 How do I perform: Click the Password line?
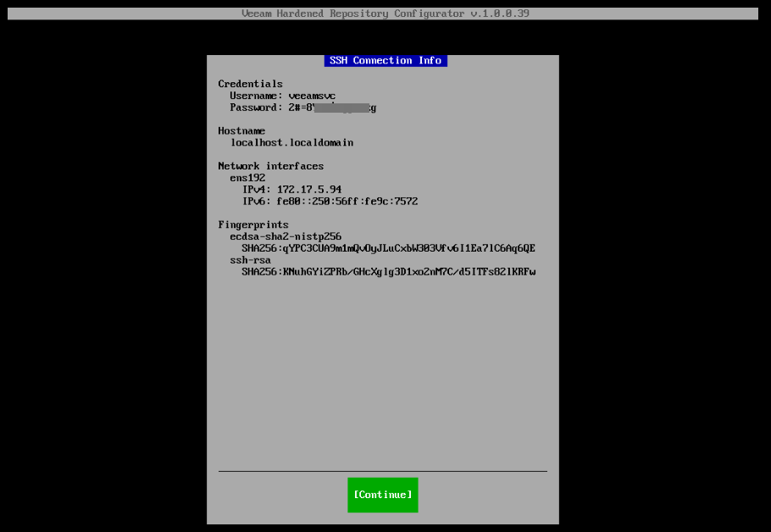(303, 108)
